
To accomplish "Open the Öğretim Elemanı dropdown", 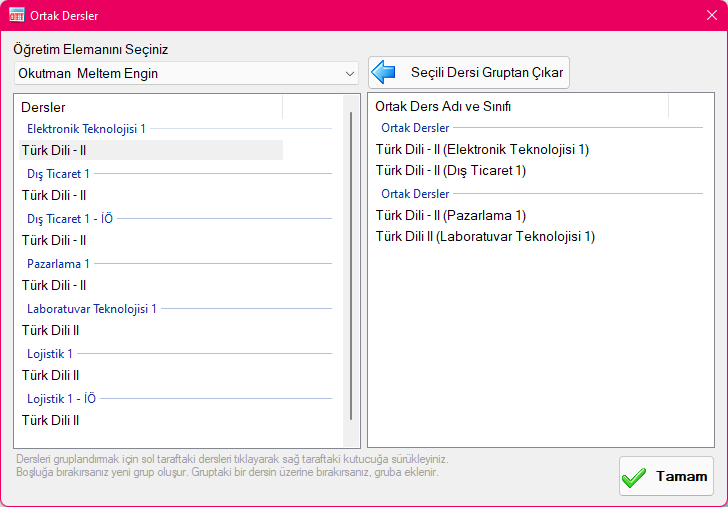I will click(349, 73).
